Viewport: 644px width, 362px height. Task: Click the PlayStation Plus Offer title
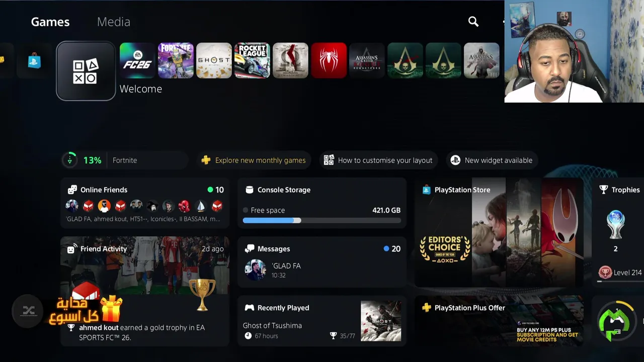click(x=470, y=308)
